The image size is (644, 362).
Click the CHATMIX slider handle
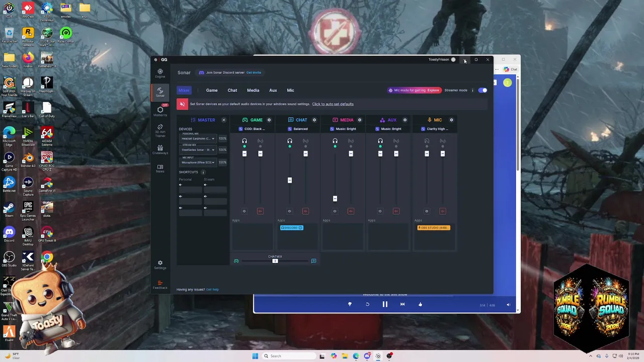pos(275,261)
